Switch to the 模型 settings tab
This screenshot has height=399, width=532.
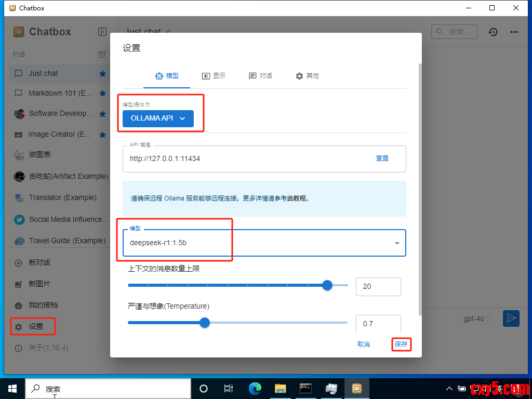167,76
